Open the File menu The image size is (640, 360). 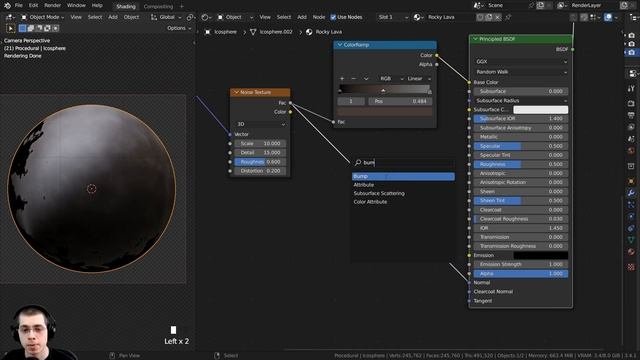coord(19,5)
